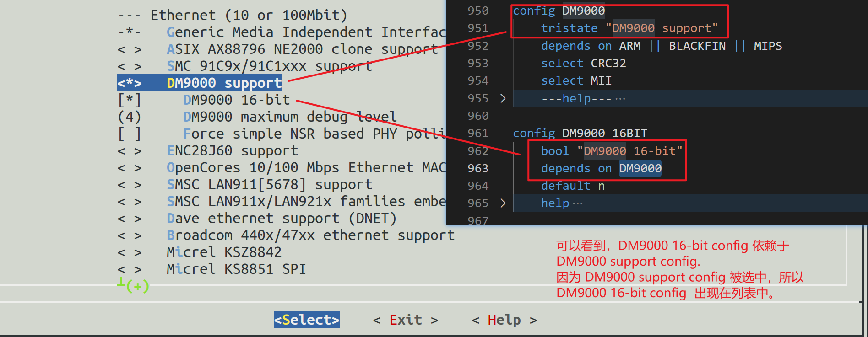Enable Force simple NSR based PHY polling
The width and height of the screenshot is (868, 337).
[x=130, y=134]
